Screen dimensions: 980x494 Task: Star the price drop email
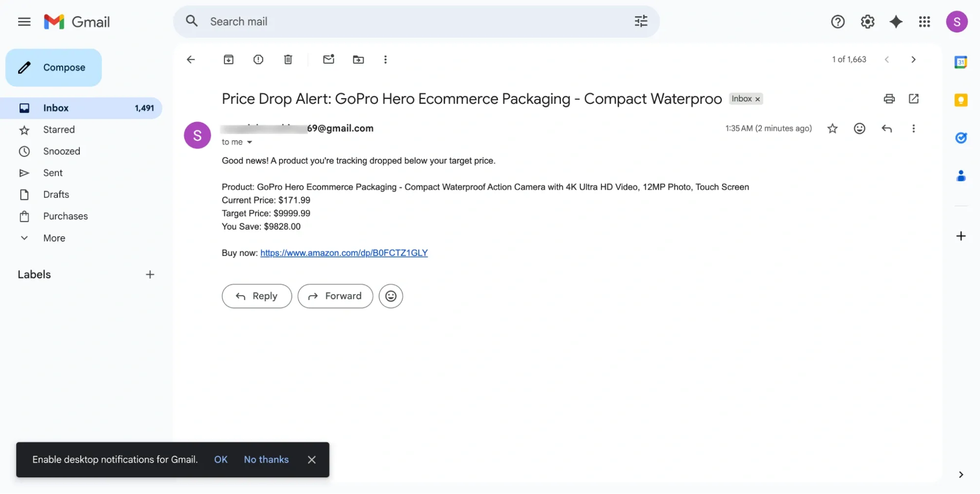point(832,128)
